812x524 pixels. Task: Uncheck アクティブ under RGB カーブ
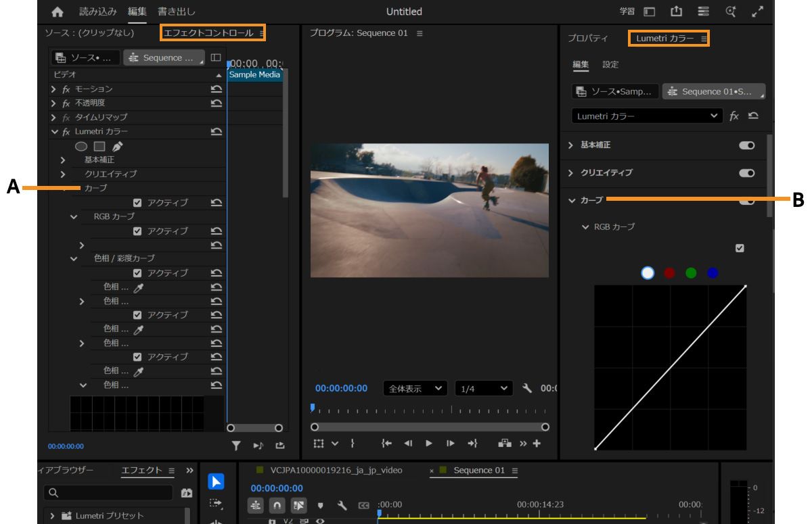(137, 231)
